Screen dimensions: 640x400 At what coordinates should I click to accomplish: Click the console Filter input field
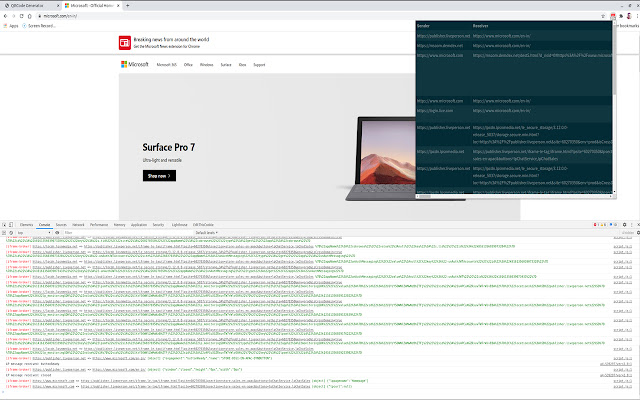[x=128, y=233]
